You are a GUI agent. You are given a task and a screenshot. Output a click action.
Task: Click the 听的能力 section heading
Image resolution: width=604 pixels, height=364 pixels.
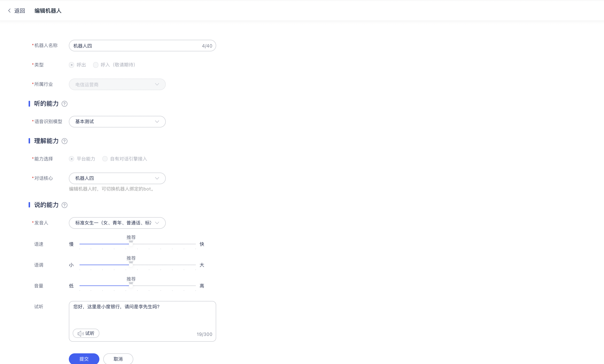point(46,104)
